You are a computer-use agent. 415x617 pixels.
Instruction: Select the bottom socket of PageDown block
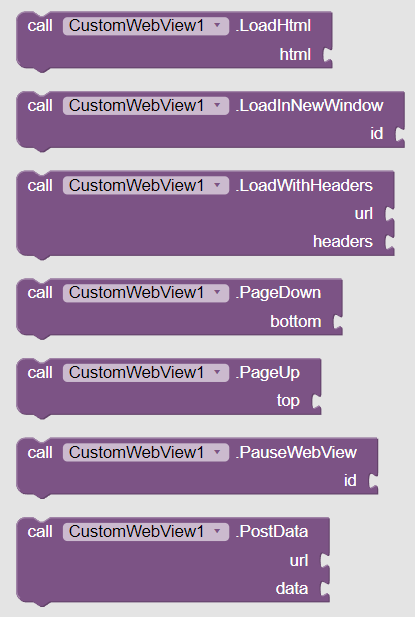point(338,322)
